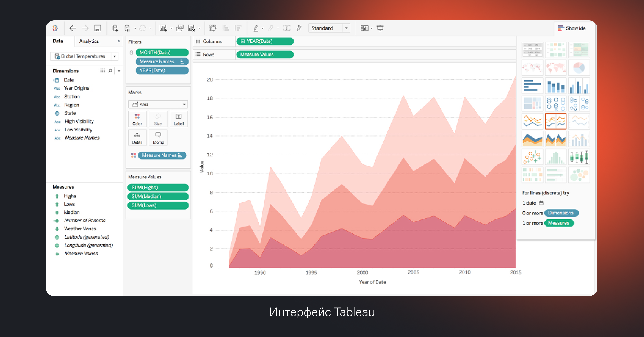Viewport: 644px width, 337px height.
Task: Switch to the Data tab
Action: point(58,41)
